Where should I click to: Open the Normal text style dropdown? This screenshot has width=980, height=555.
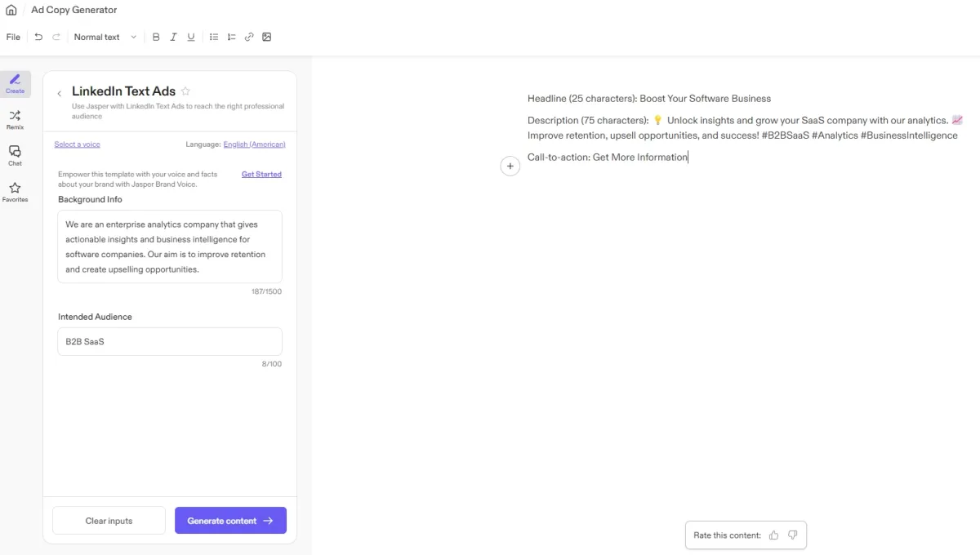pyautogui.click(x=105, y=37)
